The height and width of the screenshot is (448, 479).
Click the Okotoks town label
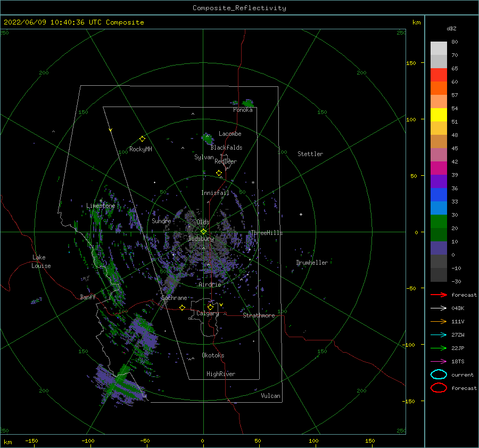213,355
